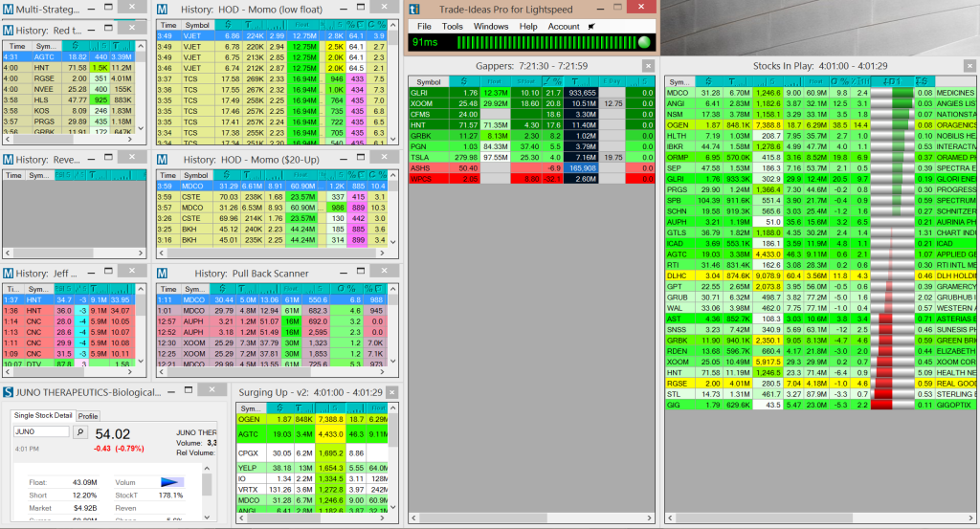This screenshot has height=529, width=980.
Task: Open the Help menu
Action: 528,26
